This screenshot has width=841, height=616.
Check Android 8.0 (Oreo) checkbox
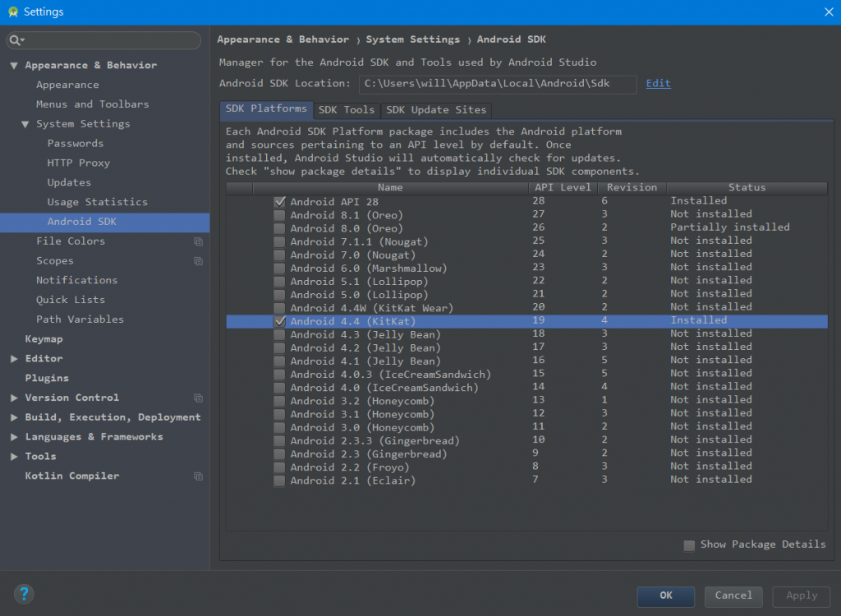pos(279,228)
